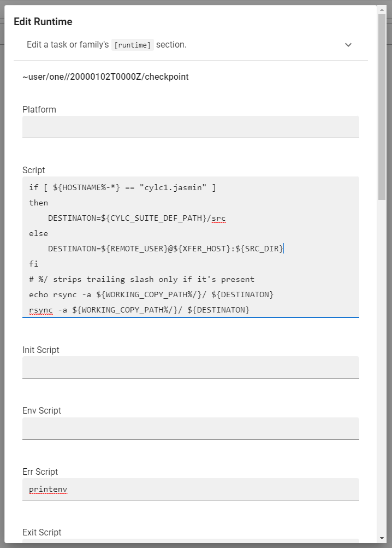Click the CYLC_SUITE_DEF_PATH destination line
The width and height of the screenshot is (392, 548).
tap(136, 218)
